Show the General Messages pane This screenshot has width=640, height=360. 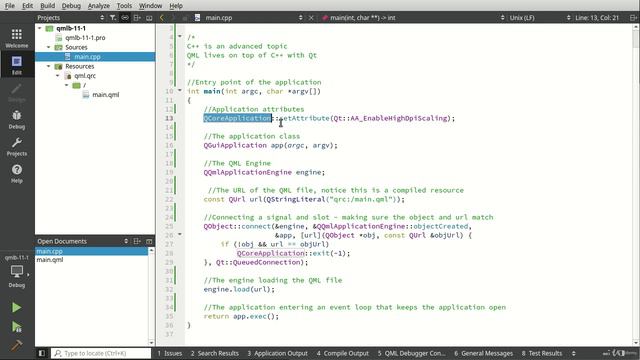(x=484, y=353)
